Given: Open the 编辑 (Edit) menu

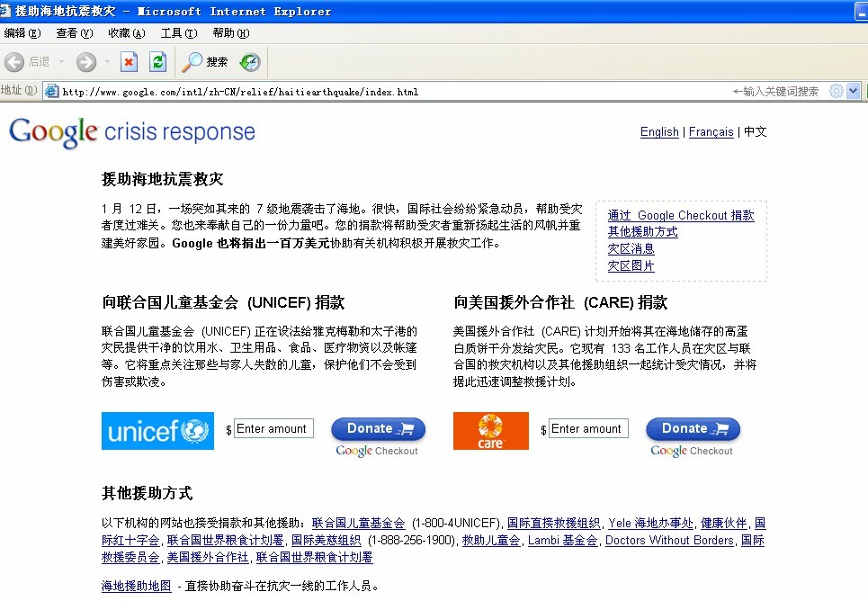Looking at the screenshot, I should (22, 33).
